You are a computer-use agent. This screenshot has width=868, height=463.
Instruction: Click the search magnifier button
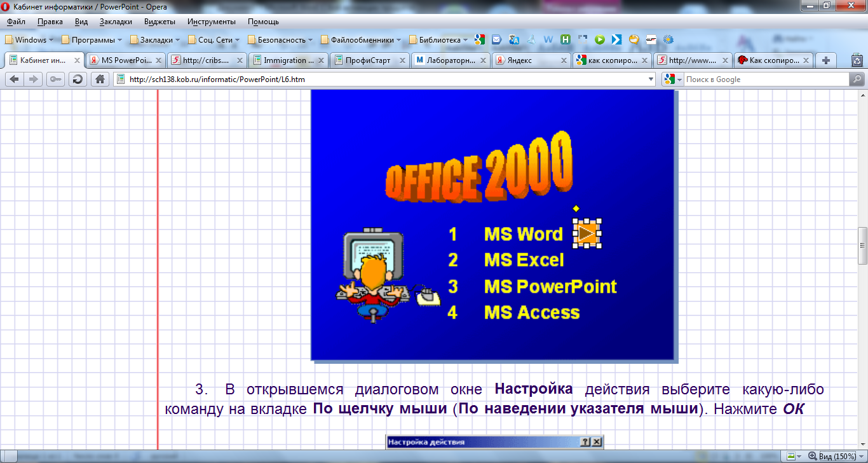(x=857, y=79)
